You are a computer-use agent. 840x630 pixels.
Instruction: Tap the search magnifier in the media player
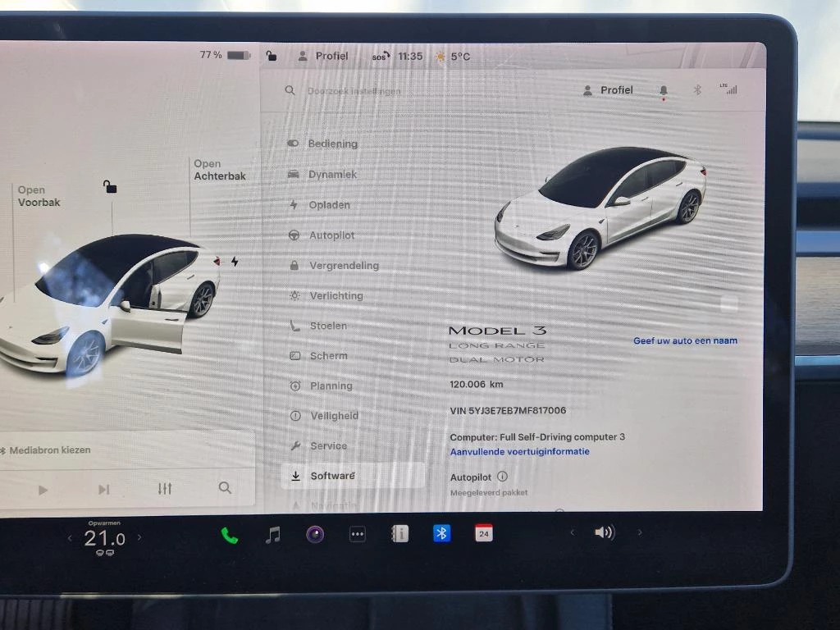[225, 487]
